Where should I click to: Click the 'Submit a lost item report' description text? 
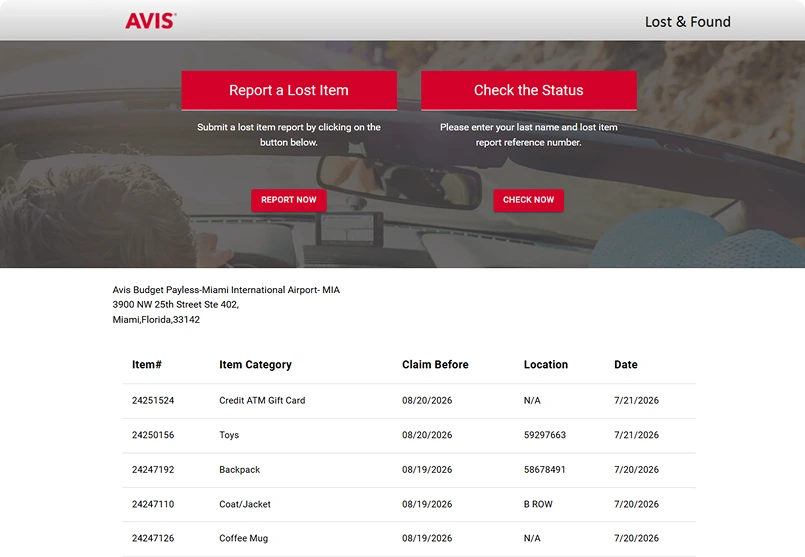click(289, 135)
